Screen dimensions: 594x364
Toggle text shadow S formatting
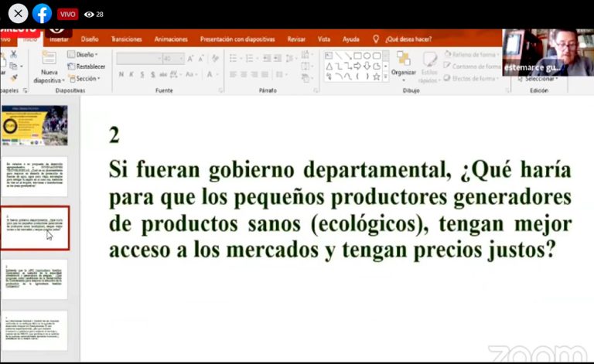[152, 74]
